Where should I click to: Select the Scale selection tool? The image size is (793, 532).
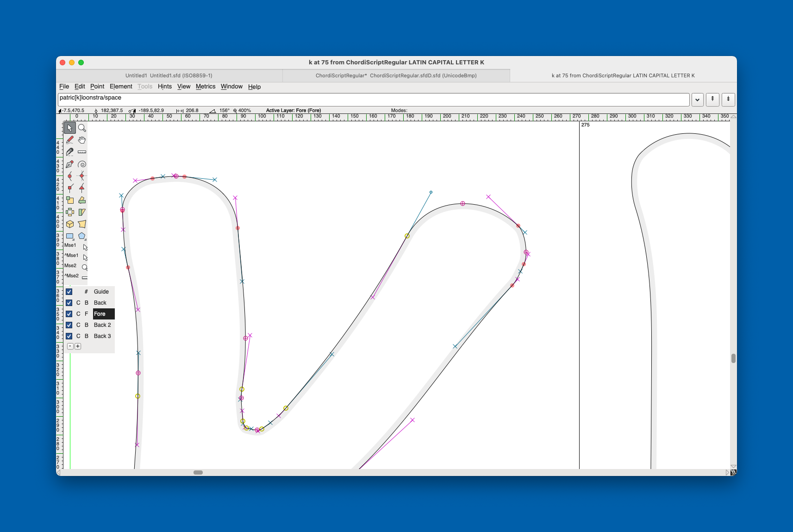tap(70, 200)
